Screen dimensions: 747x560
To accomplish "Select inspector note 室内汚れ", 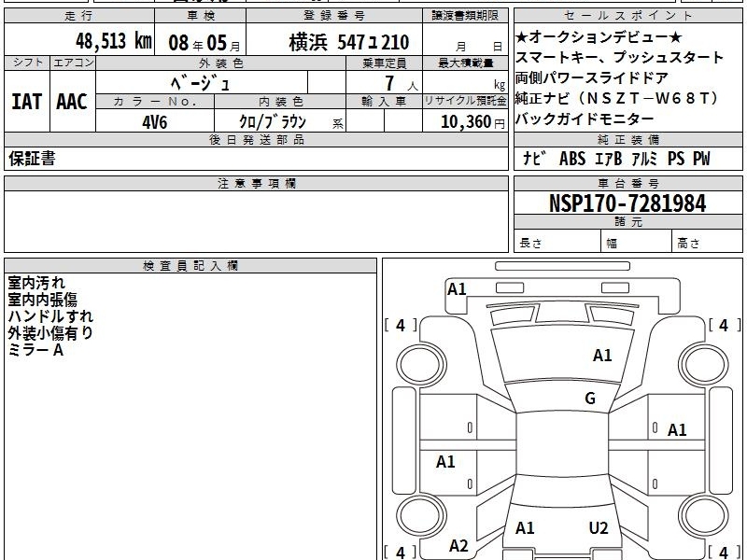I will [x=36, y=283].
